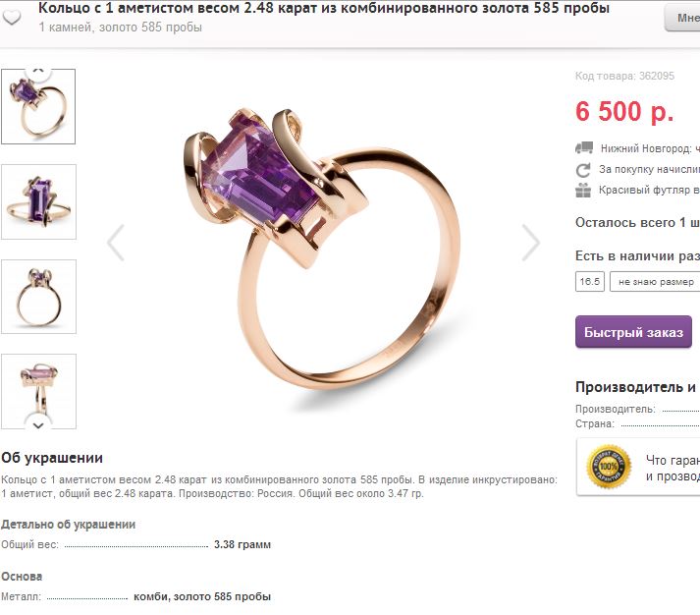This screenshot has width=700, height=615.
Task: Click the bonus refresh arrow icon
Action: [x=583, y=170]
